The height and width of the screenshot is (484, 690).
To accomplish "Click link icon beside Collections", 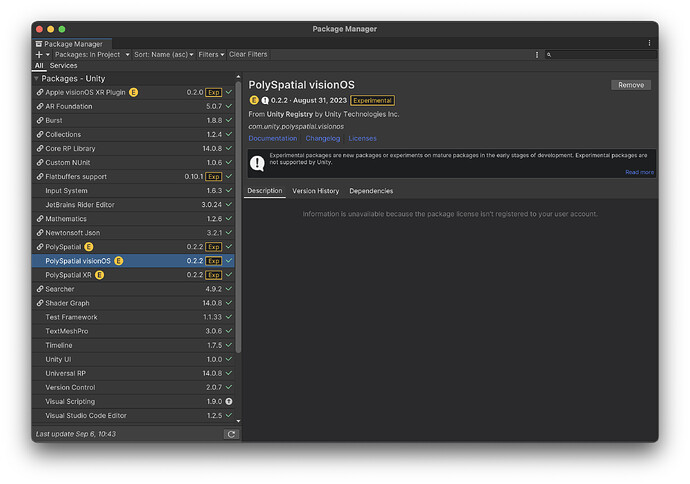I will click(x=40, y=135).
